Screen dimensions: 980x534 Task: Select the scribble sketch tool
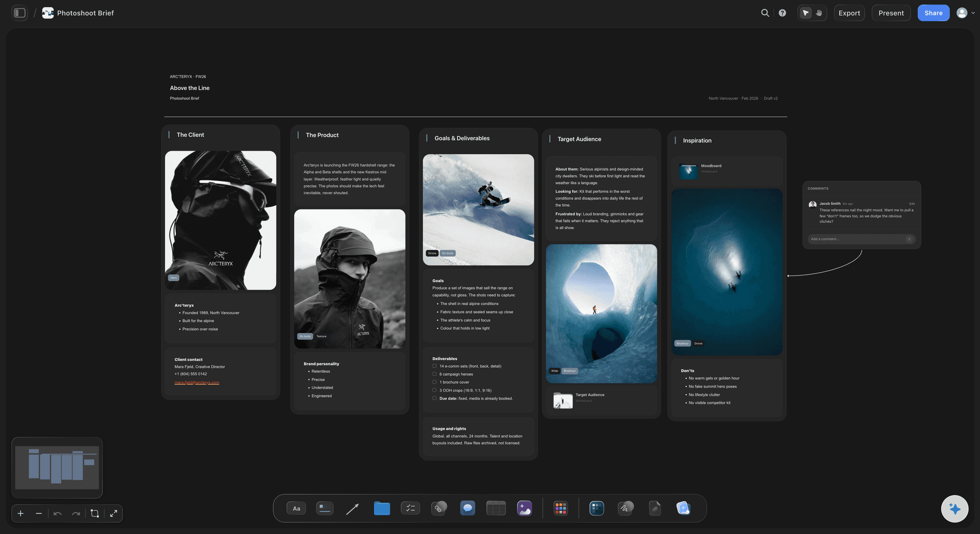click(625, 508)
